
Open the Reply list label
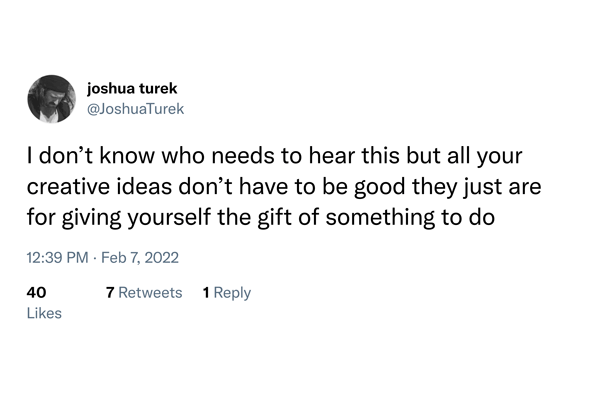click(x=232, y=293)
